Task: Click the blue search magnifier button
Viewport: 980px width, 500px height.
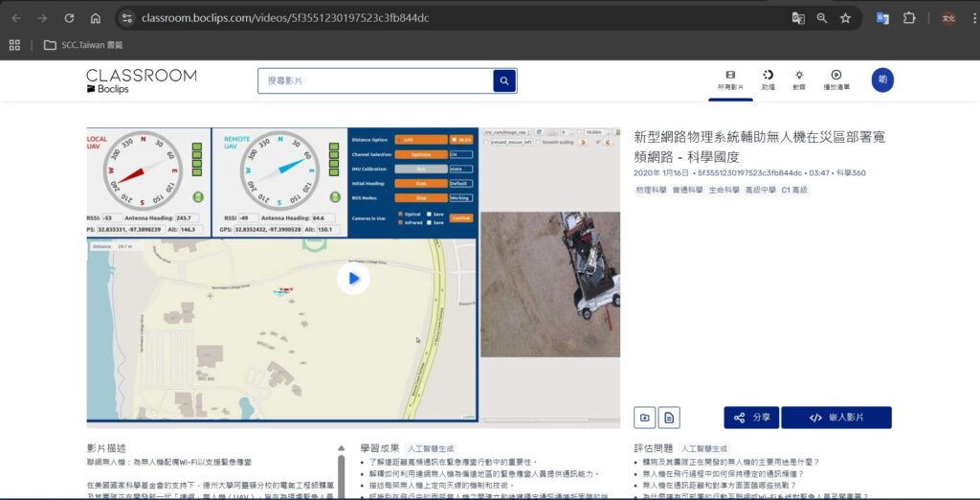Action: (x=504, y=81)
